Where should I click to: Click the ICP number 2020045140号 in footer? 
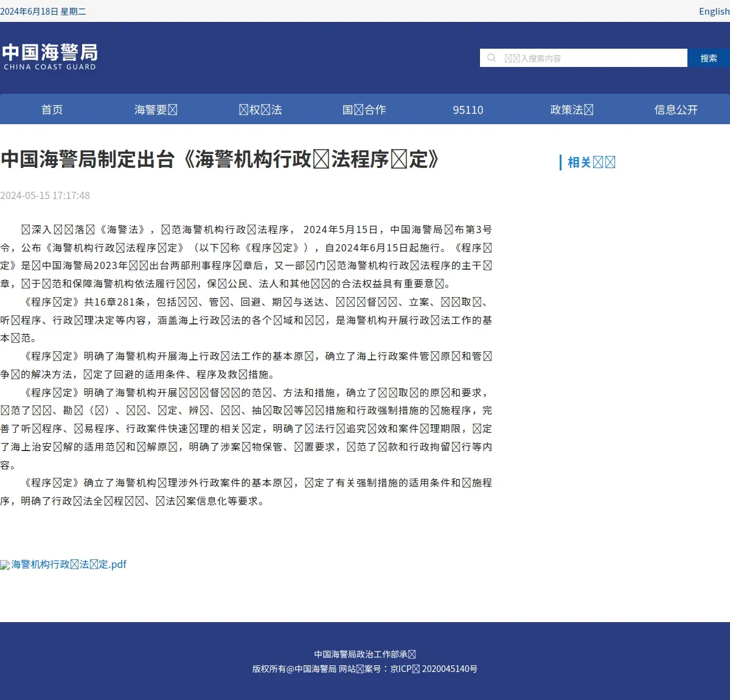click(450, 669)
